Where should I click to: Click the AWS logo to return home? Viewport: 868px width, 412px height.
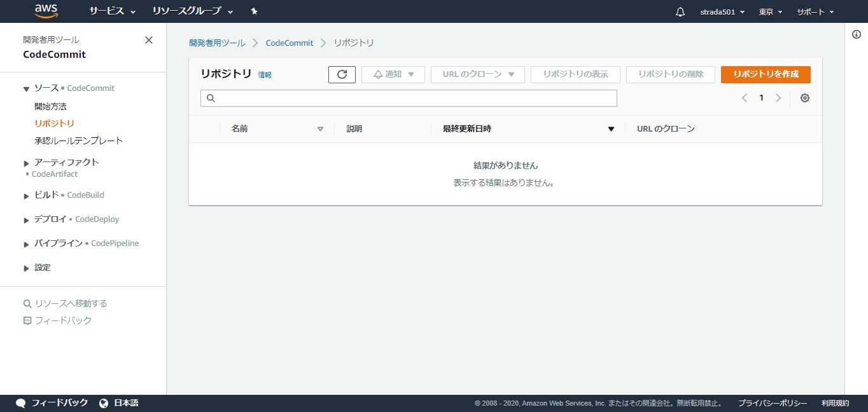[x=46, y=11]
